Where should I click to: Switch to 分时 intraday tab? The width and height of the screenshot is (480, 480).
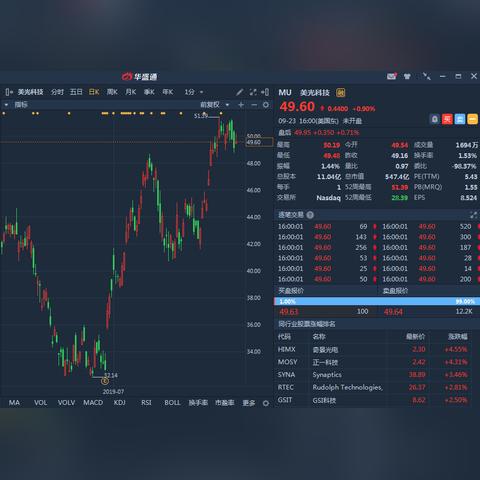click(x=57, y=92)
